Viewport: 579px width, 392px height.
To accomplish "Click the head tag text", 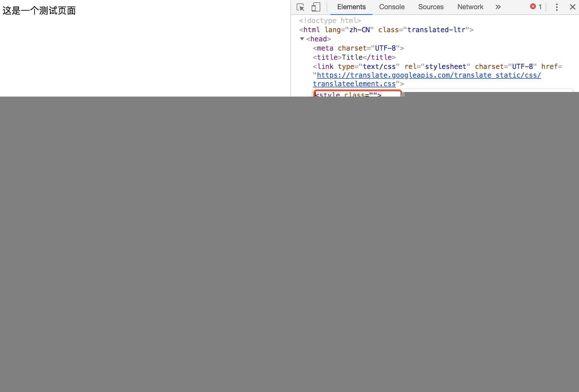I will click(319, 39).
